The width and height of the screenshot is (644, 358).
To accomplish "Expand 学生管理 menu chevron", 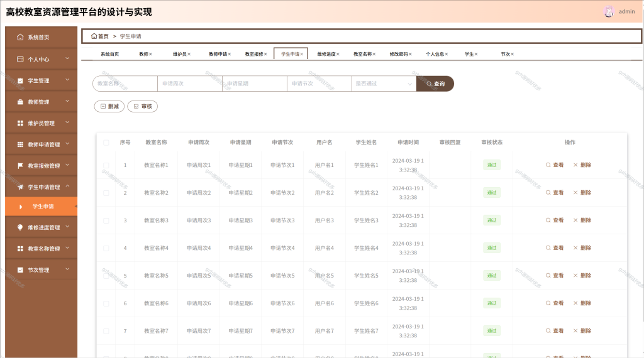I will [68, 80].
